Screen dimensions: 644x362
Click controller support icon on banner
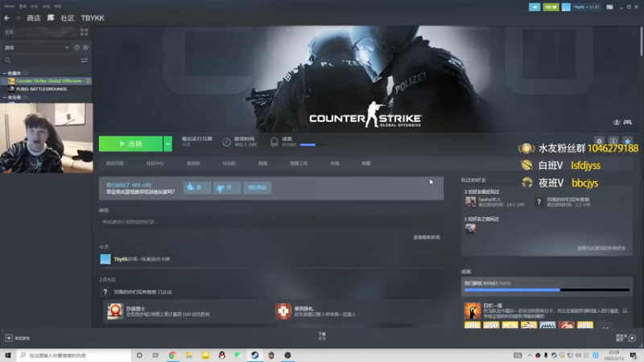click(x=628, y=122)
